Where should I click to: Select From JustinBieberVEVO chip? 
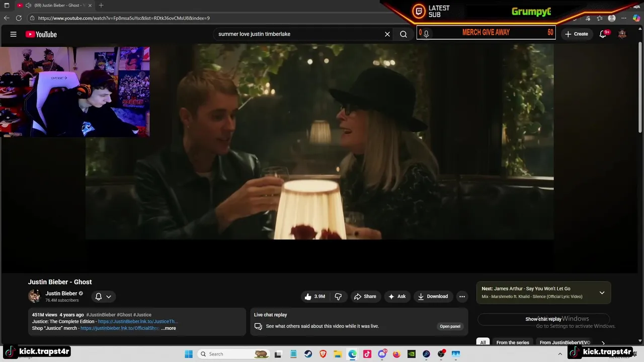[x=565, y=343]
